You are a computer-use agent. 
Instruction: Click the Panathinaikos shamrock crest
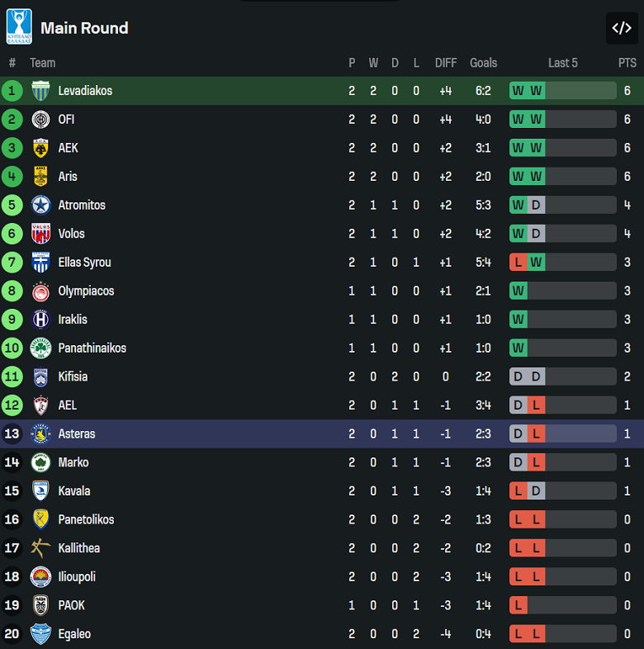[40, 348]
